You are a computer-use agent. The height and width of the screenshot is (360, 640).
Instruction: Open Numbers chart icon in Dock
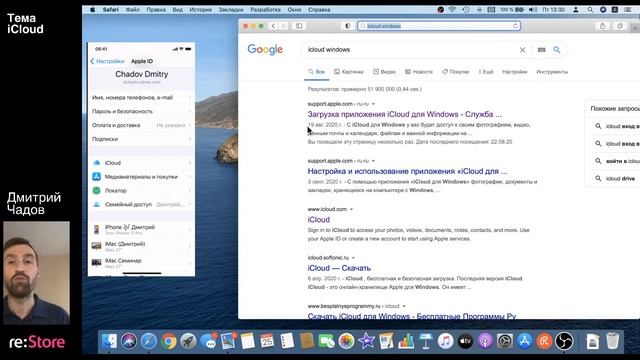click(x=406, y=341)
